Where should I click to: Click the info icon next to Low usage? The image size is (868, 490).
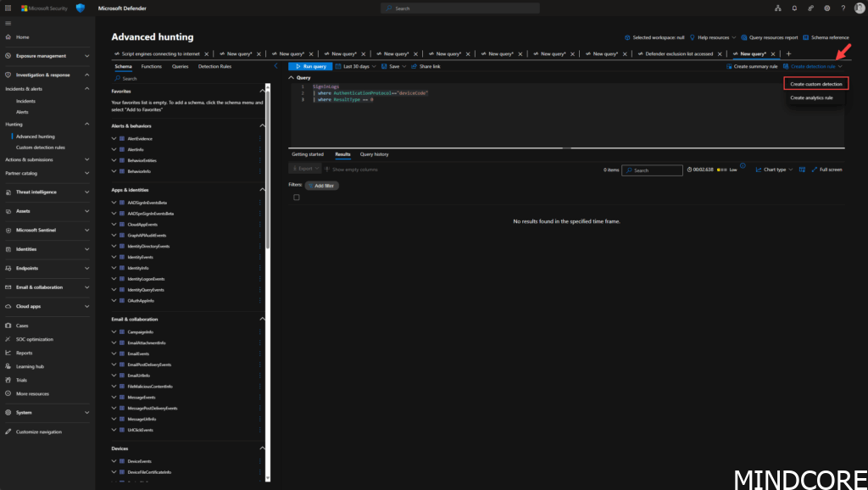coord(743,165)
